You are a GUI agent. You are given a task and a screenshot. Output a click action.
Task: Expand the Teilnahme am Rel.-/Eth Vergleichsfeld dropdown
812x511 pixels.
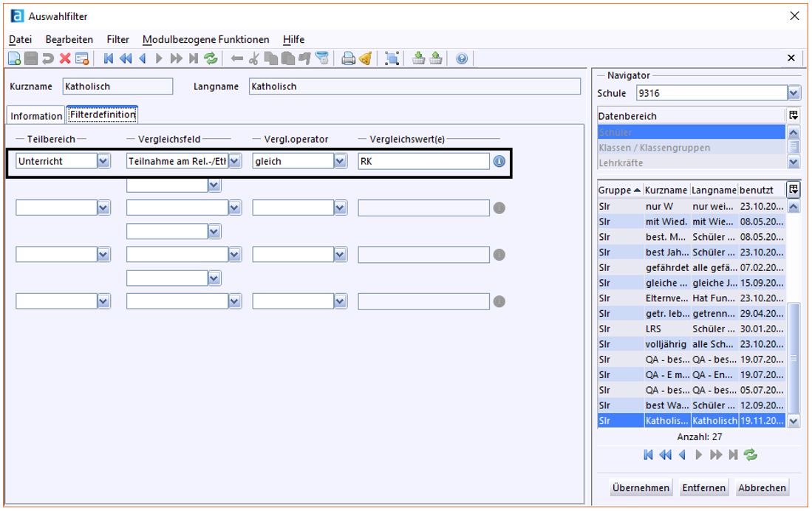click(x=235, y=161)
